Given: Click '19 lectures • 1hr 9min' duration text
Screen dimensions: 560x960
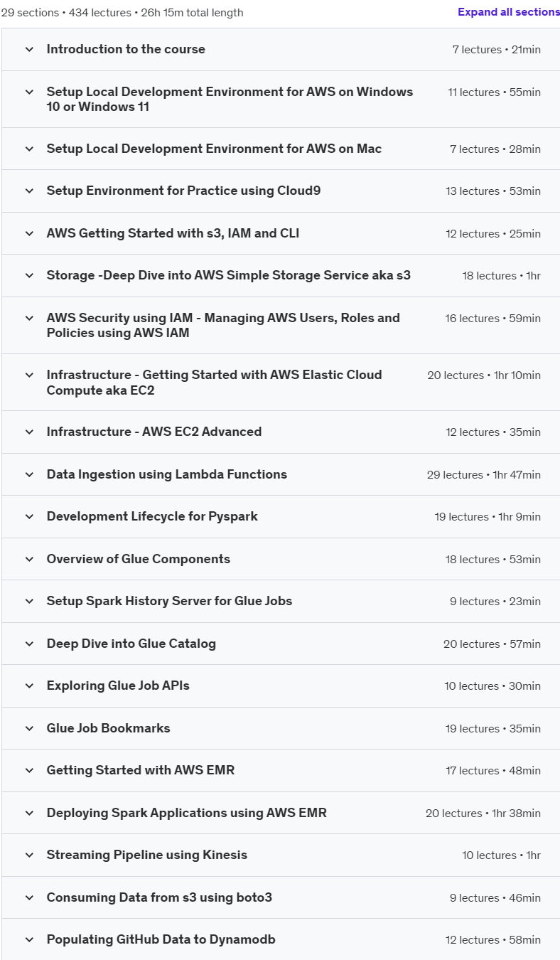Looking at the screenshot, I should click(x=488, y=517).
